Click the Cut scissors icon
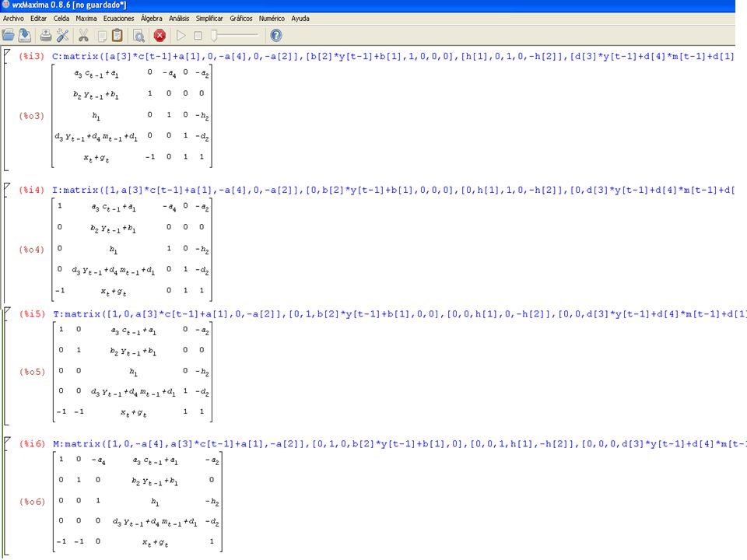Image resolution: width=747 pixels, height=560 pixels. tap(83, 35)
